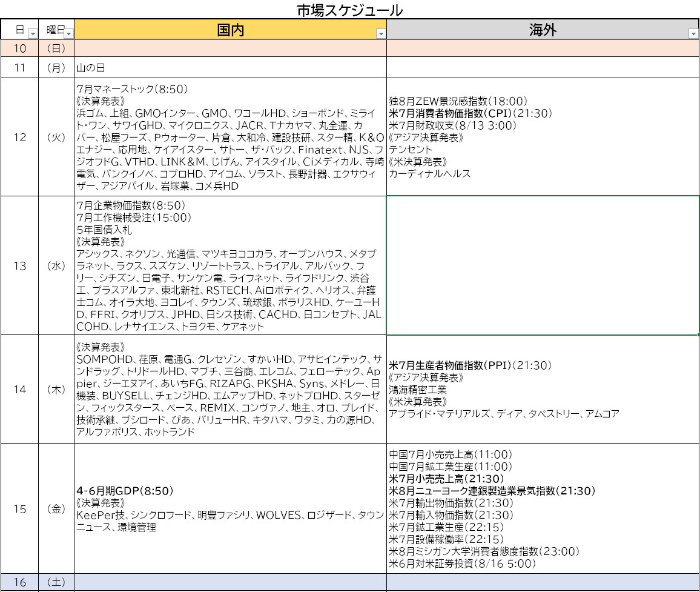Click 米7月財政収支(8/13 3:00) entry
The width and height of the screenshot is (700, 592).
453,125
